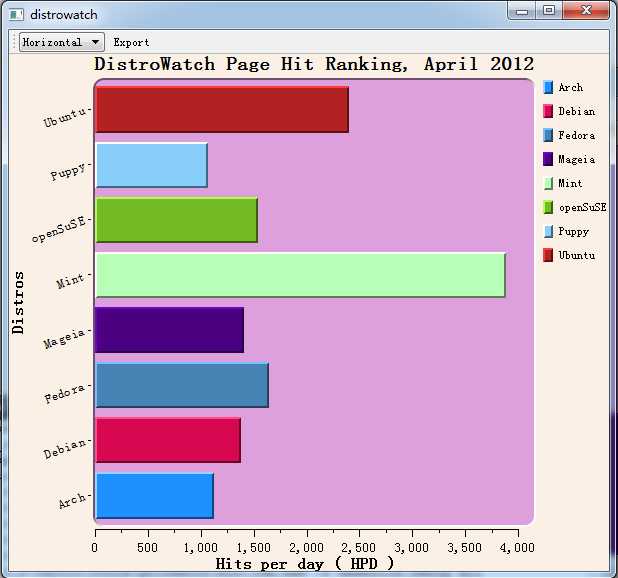Screen dimensions: 618x578
Task: Close the distrowatch window
Action: [586, 11]
